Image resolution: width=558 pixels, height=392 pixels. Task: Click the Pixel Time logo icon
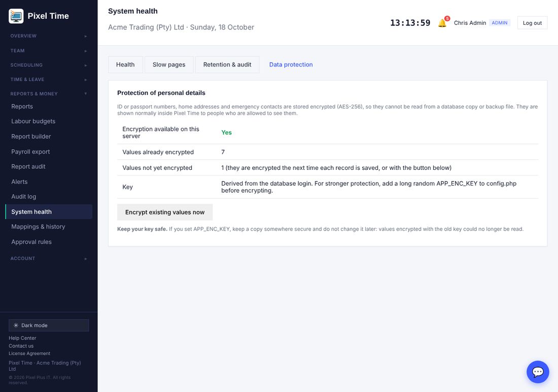pyautogui.click(x=16, y=16)
